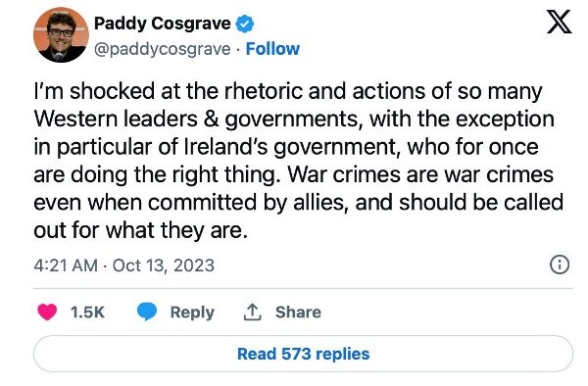Read 573 replies

(x=303, y=354)
